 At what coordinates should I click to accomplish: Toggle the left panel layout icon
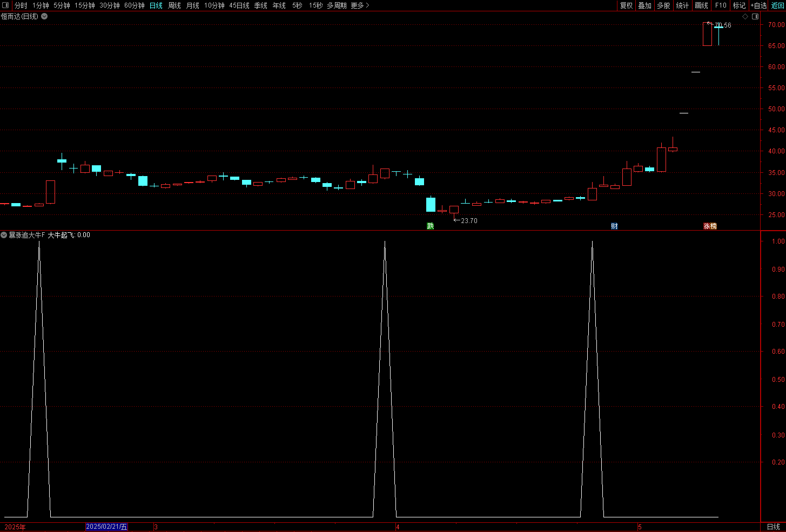click(6, 5)
